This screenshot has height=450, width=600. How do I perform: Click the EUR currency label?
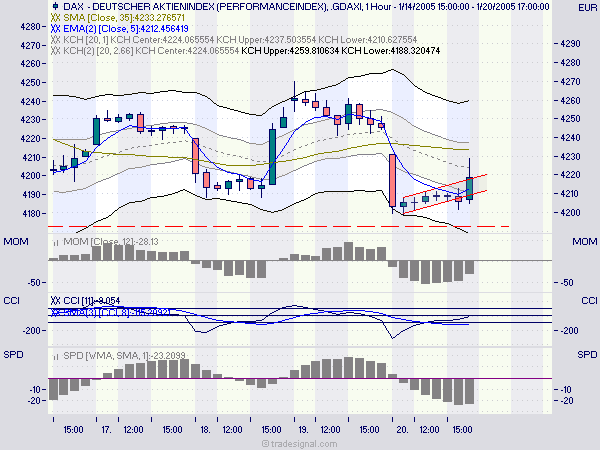587,8
